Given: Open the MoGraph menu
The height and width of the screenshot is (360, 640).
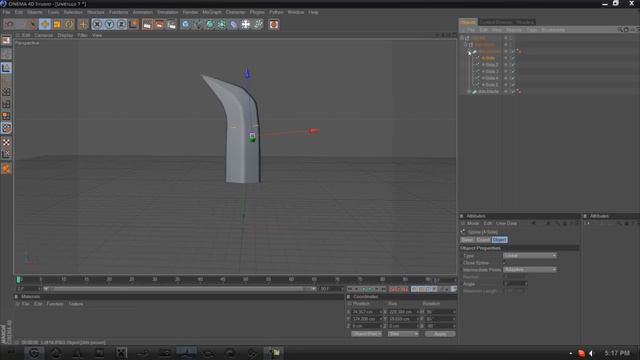Looking at the screenshot, I should click(212, 12).
